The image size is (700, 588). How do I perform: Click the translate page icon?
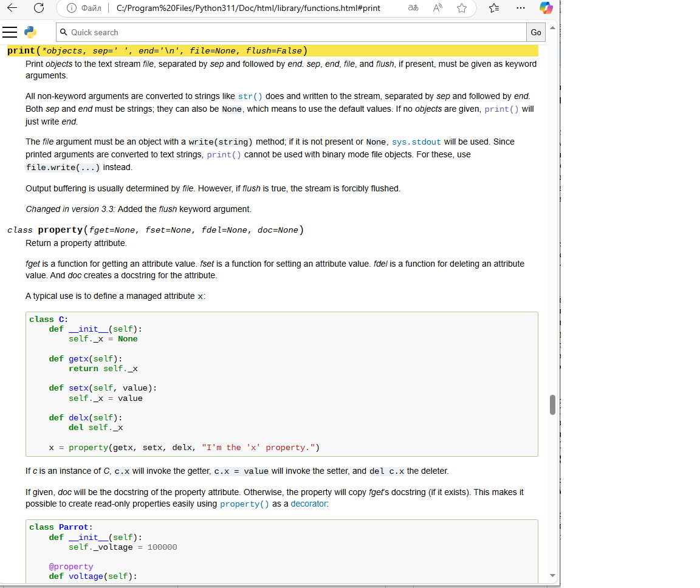(x=413, y=9)
